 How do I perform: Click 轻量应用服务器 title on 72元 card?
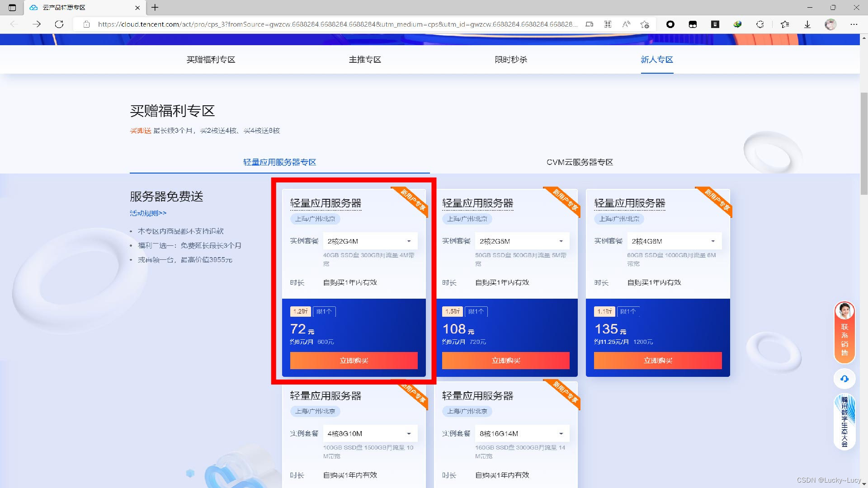pyautogui.click(x=325, y=203)
